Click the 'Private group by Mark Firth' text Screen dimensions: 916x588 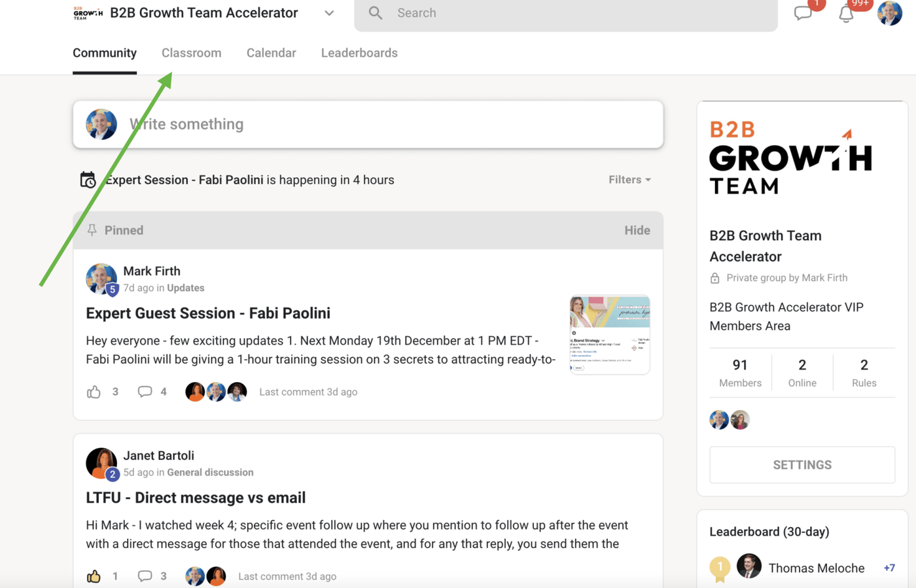click(787, 278)
